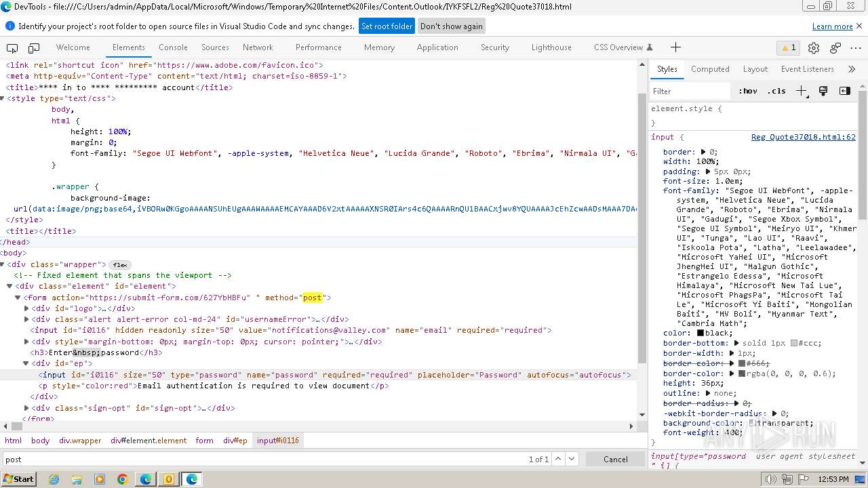
Task: Expand the padding shorthand property
Action: [707, 171]
